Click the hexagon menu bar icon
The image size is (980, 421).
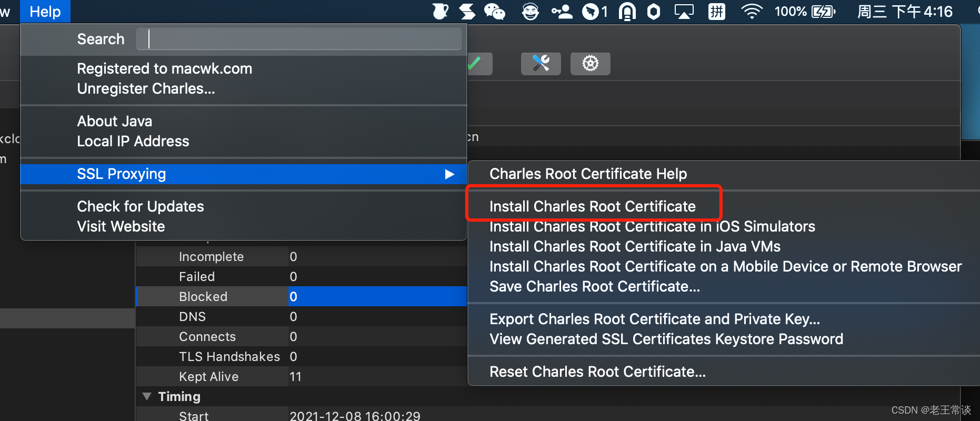pyautogui.click(x=653, y=12)
